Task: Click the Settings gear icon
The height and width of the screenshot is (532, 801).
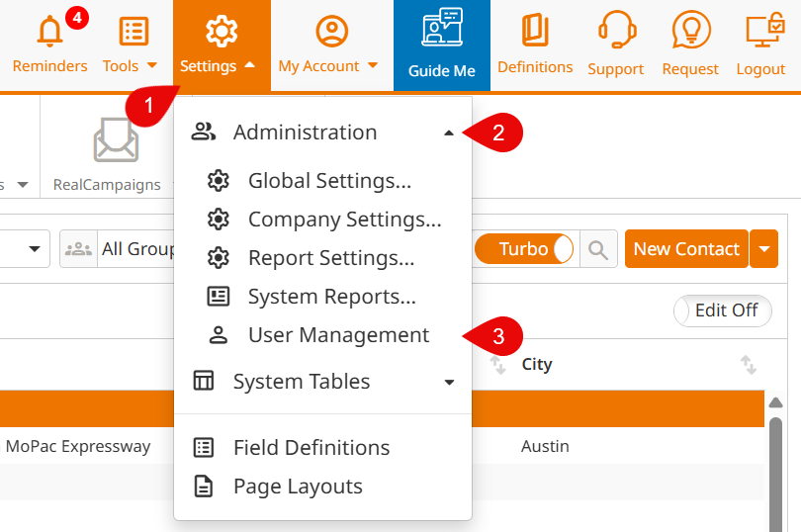Action: point(222,32)
